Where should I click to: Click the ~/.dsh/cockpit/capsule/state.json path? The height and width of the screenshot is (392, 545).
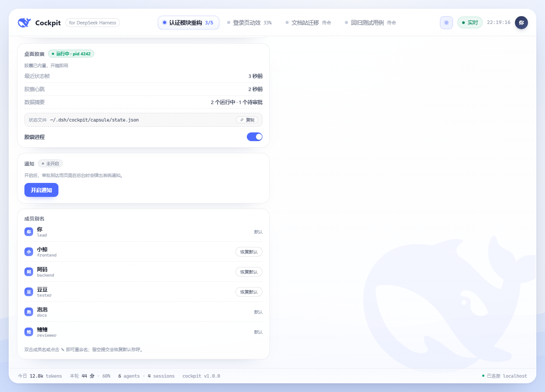tap(95, 120)
